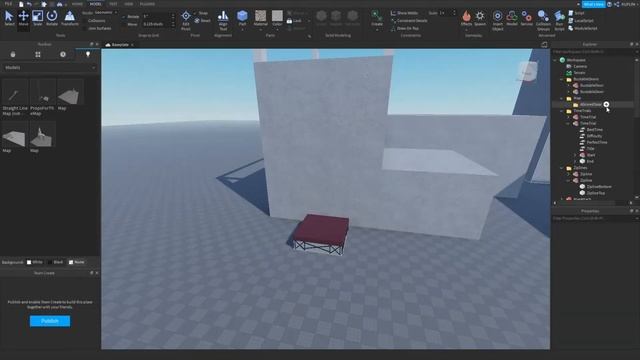Viewport: 640px width, 360px height.
Task: Open the Align Tool
Action: point(223,20)
